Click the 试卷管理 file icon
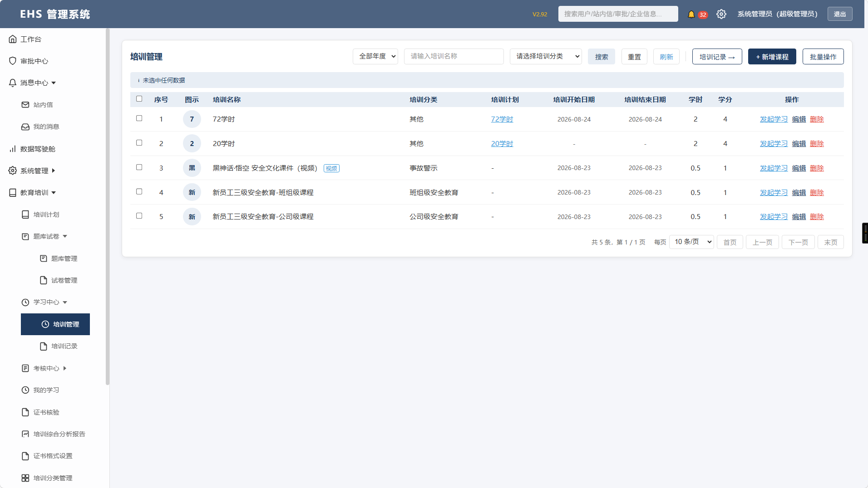868x488 pixels. coord(44,280)
